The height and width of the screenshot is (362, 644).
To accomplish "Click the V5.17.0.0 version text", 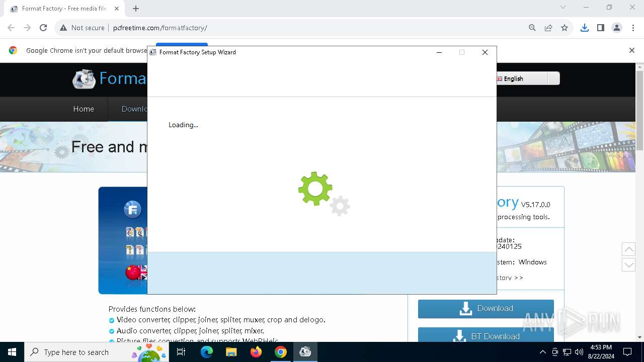I will (x=536, y=205).
